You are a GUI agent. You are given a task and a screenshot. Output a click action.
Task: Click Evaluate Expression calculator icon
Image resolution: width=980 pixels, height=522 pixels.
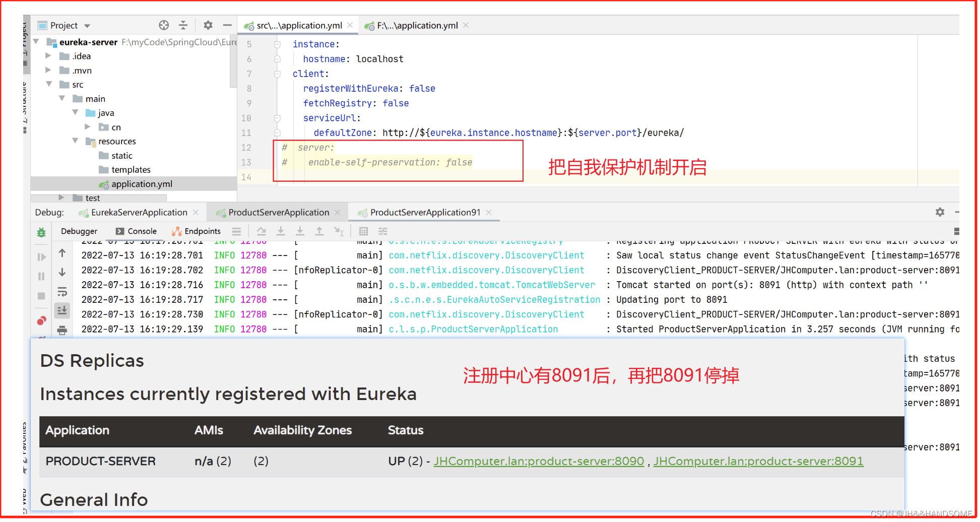363,231
